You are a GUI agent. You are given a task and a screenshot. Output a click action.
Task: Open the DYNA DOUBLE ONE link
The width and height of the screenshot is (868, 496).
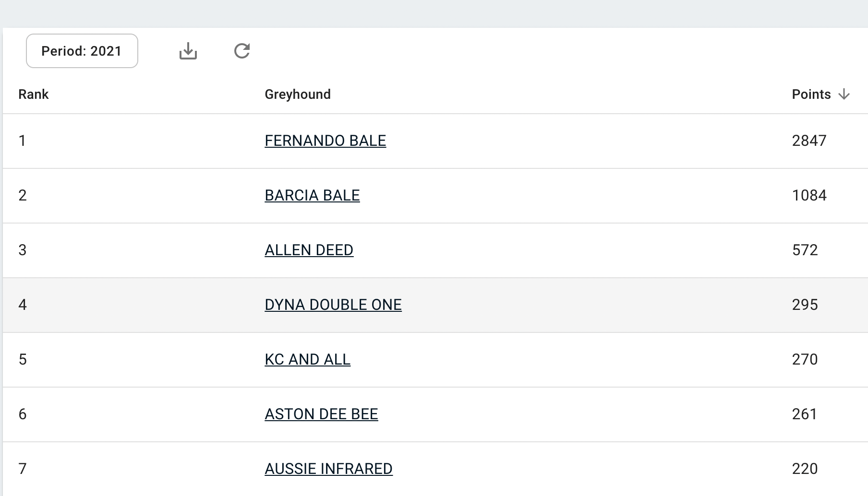point(333,305)
